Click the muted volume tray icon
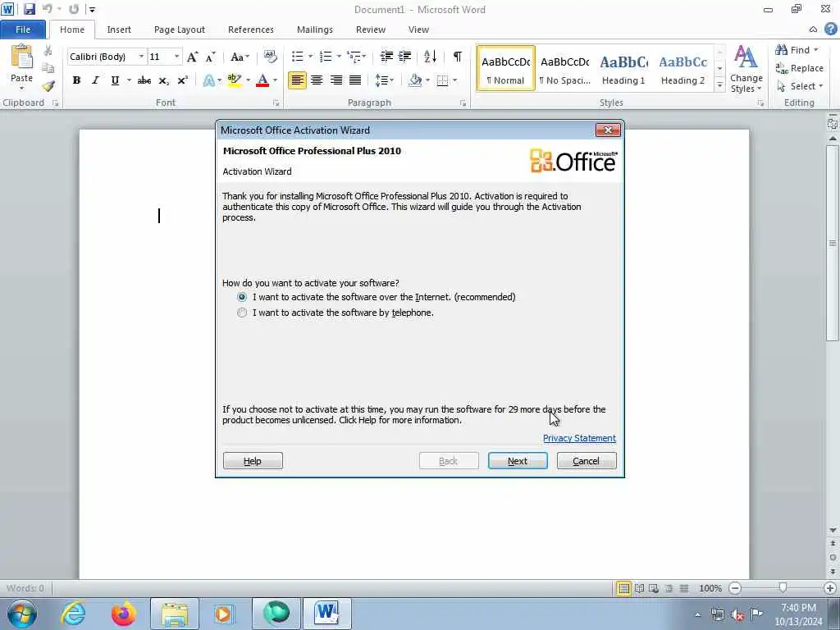840x630 pixels. tap(737, 615)
